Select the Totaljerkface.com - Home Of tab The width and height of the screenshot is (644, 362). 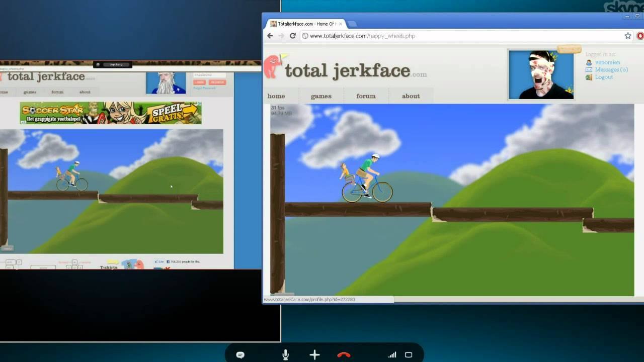tap(306, 24)
